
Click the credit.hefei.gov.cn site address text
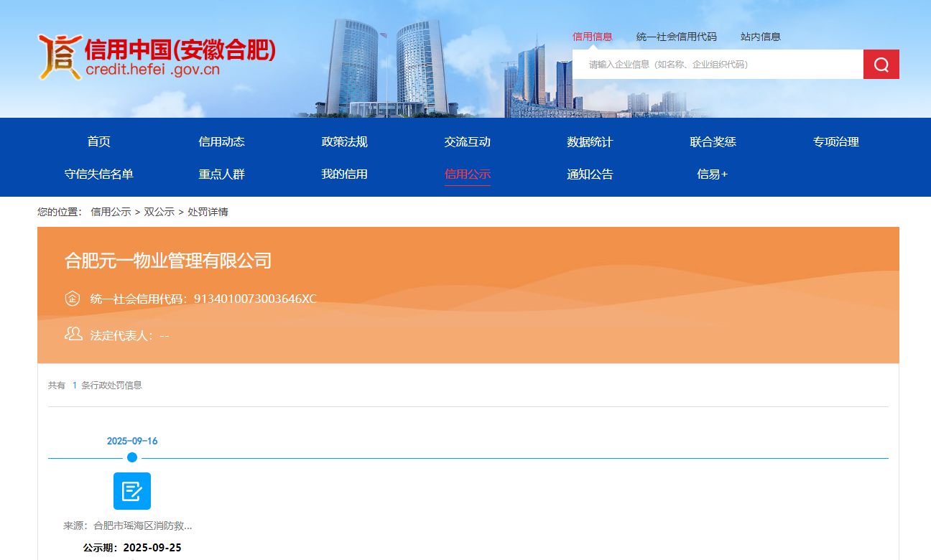(152, 70)
